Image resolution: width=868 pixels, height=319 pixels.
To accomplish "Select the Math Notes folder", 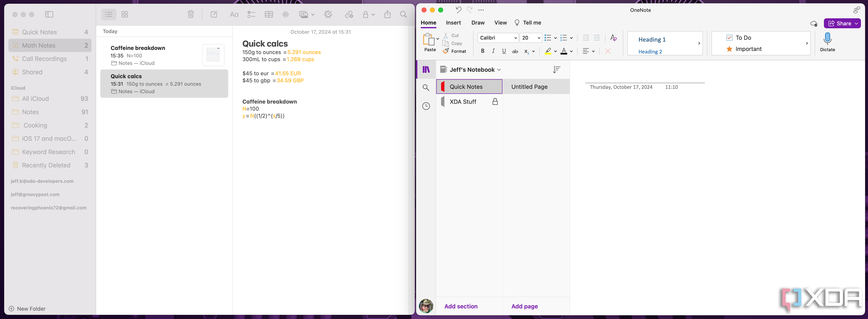I will [50, 45].
